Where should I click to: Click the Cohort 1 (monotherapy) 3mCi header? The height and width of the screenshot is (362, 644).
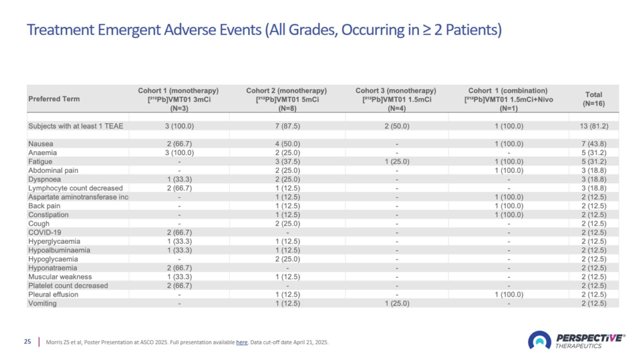point(179,99)
